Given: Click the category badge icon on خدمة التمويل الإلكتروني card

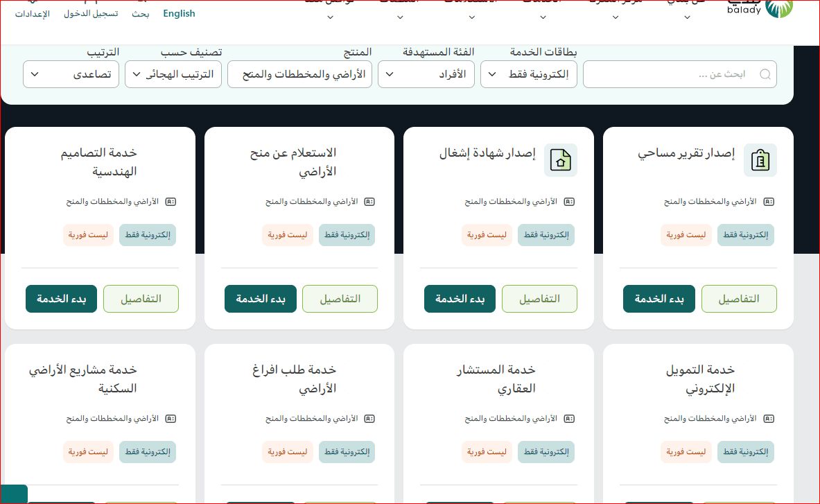Looking at the screenshot, I should [x=769, y=418].
